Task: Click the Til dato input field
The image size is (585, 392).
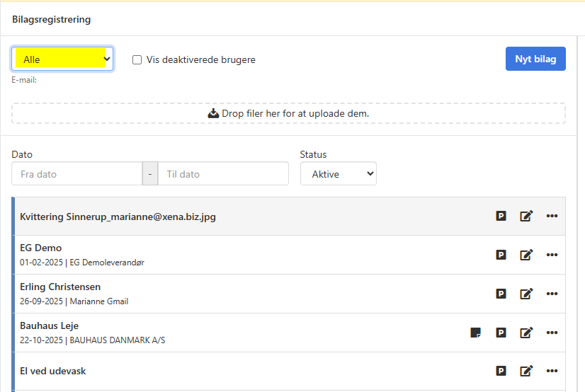Action: [222, 174]
